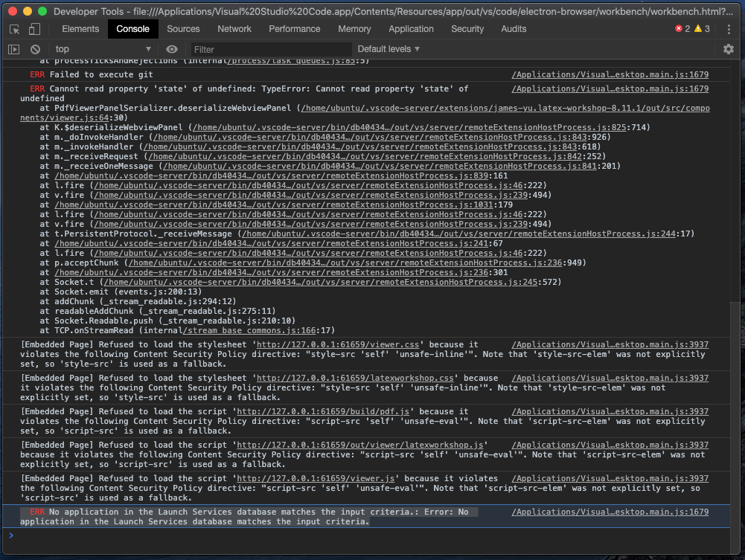
Task: Open the latex-workshop viewer.js:64 link
Action: pos(505,108)
